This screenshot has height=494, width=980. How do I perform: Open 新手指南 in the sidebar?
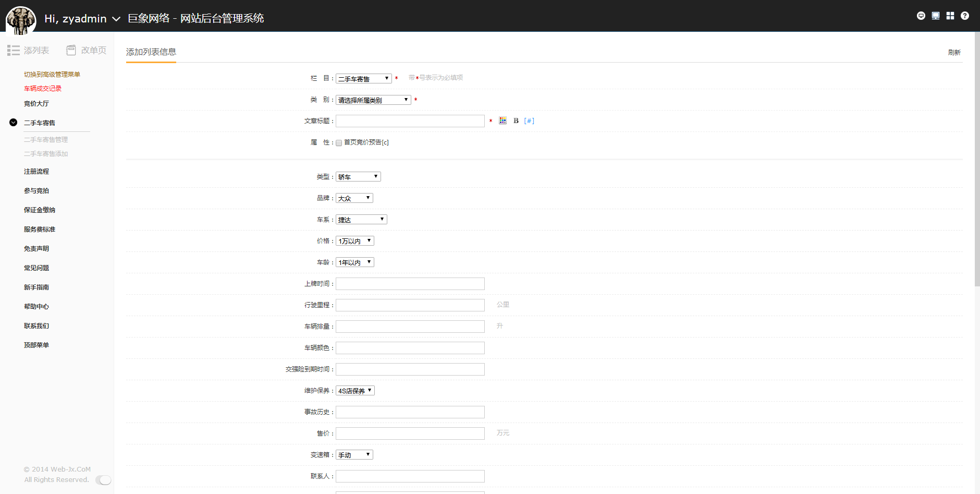[36, 287]
